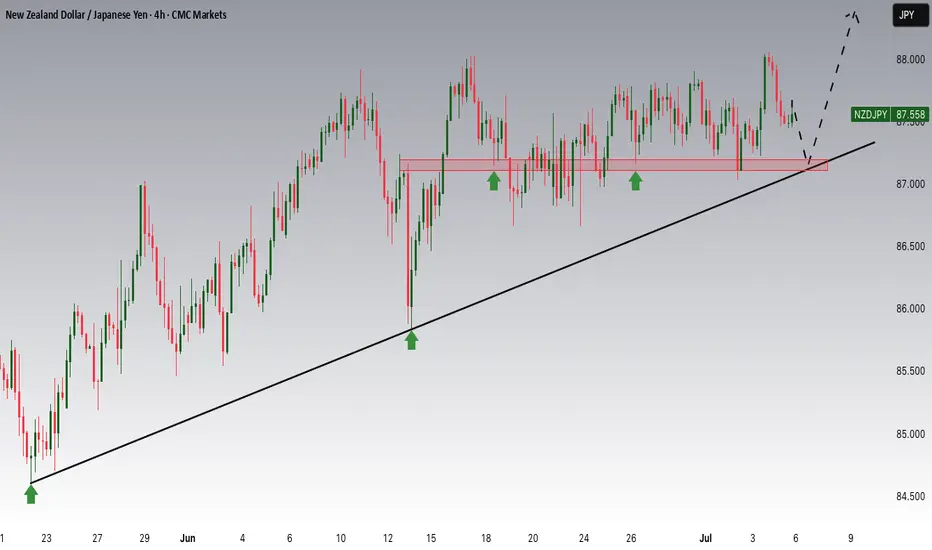Click the Jul label on time axis

[x=706, y=538]
